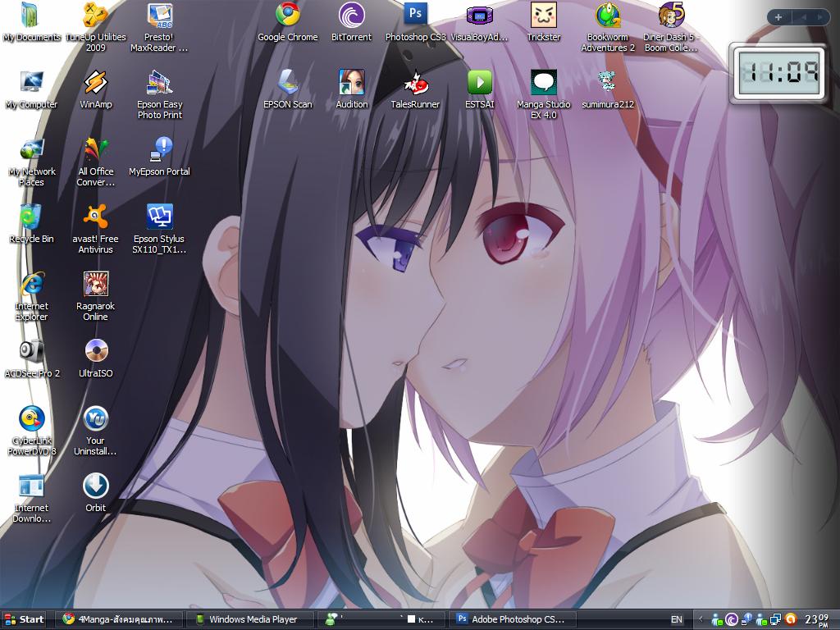Launch avast! Free Antivirus shortcut

(96, 230)
